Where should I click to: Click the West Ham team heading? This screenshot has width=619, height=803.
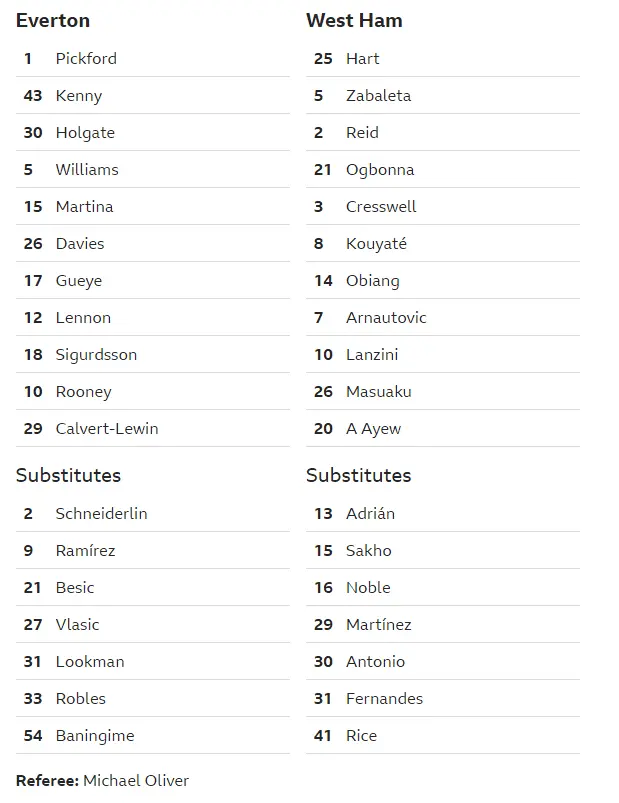[x=354, y=21]
